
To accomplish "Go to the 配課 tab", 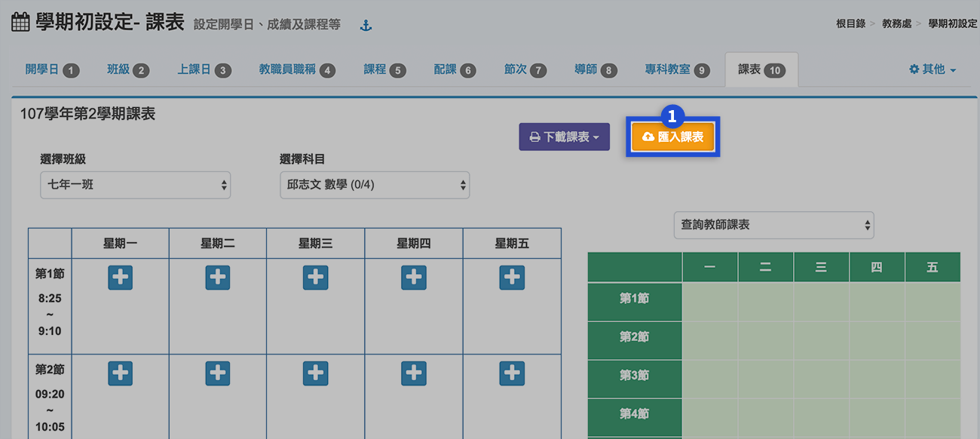I will click(x=455, y=69).
